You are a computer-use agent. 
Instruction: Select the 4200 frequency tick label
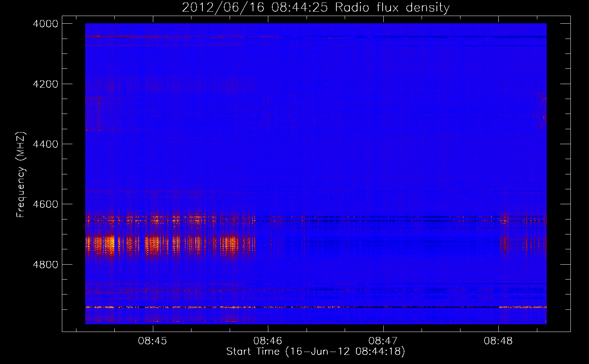pyautogui.click(x=46, y=84)
